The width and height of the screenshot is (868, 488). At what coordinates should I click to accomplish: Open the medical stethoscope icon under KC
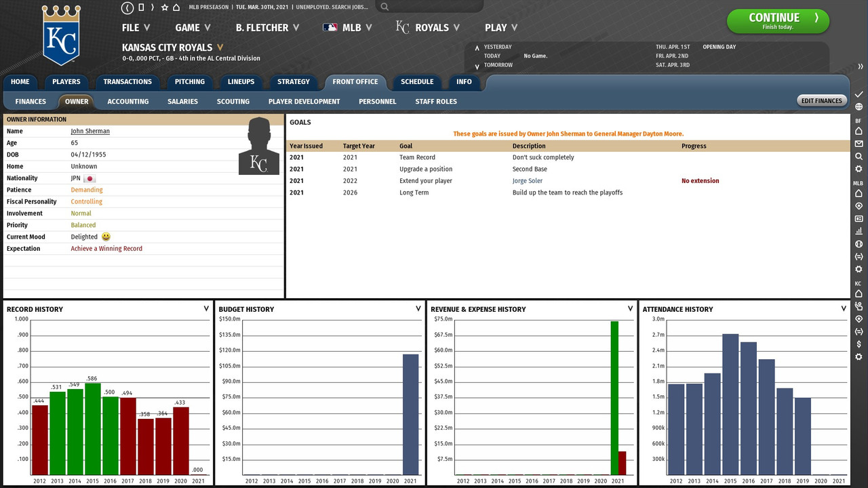859,306
